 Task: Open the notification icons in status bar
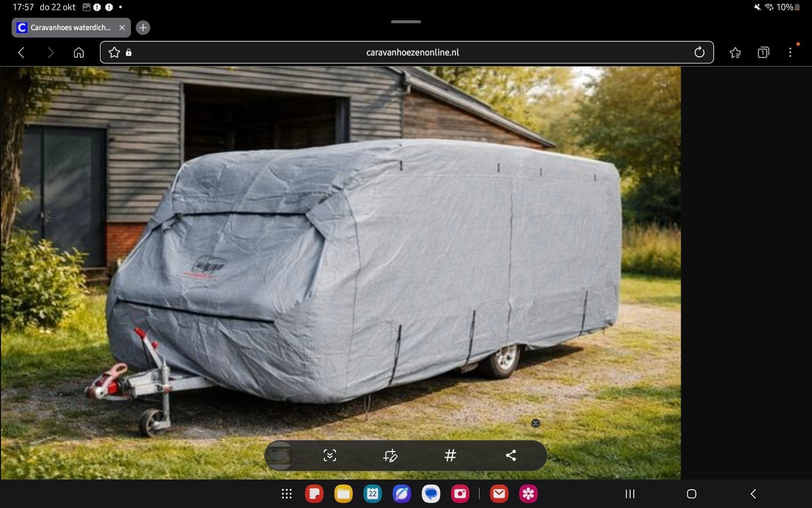[x=102, y=7]
